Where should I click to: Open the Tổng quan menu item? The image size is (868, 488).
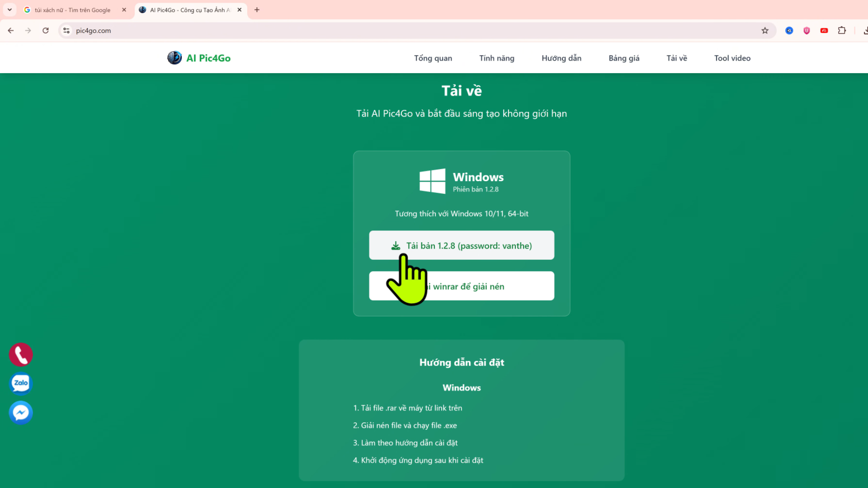coord(433,58)
